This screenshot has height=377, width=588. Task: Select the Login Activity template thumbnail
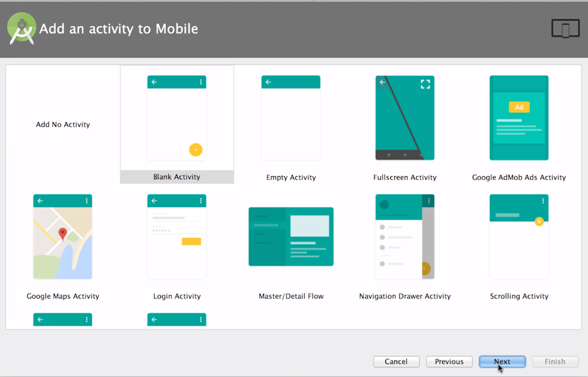[x=176, y=237]
